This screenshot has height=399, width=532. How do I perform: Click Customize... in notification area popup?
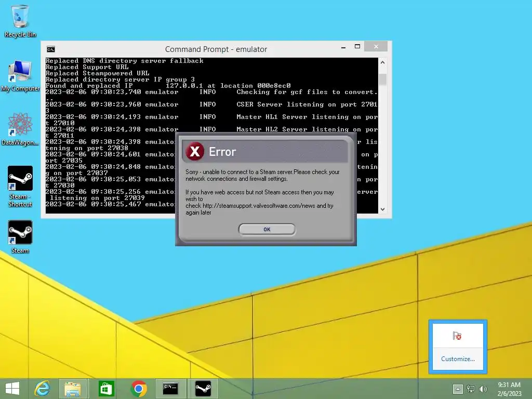coord(458,359)
